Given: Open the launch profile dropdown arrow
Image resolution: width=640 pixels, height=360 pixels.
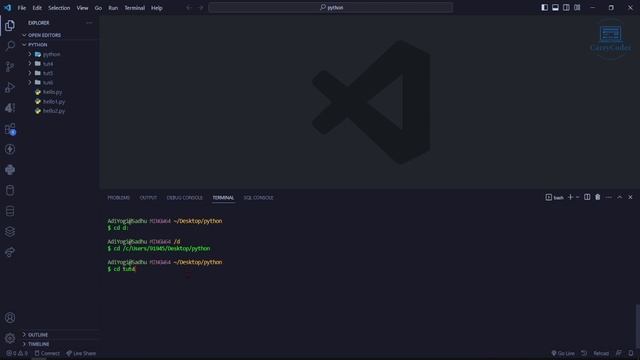Looking at the screenshot, I should 578,197.
